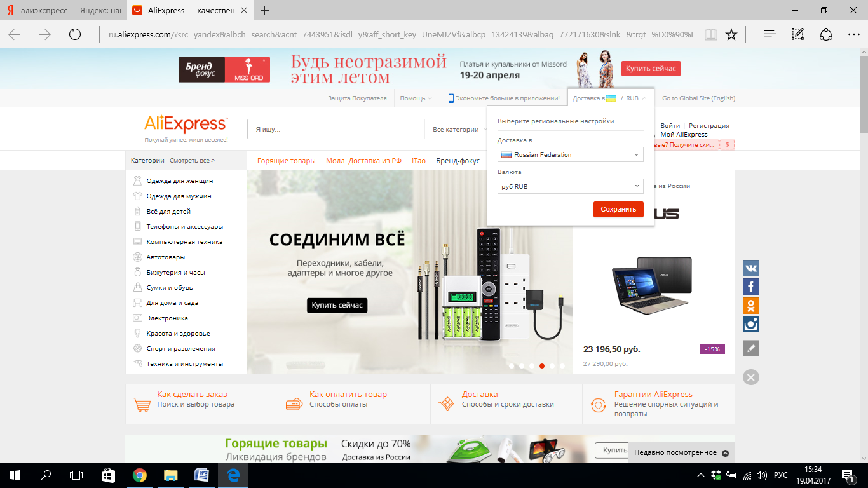Expand the 'Russian Federation' country dropdown
The width and height of the screenshot is (868, 488).
tap(571, 154)
